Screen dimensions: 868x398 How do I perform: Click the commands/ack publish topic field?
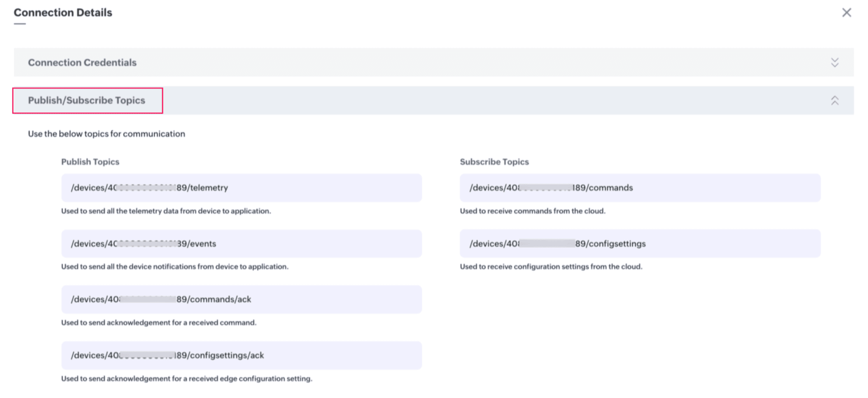pos(241,300)
